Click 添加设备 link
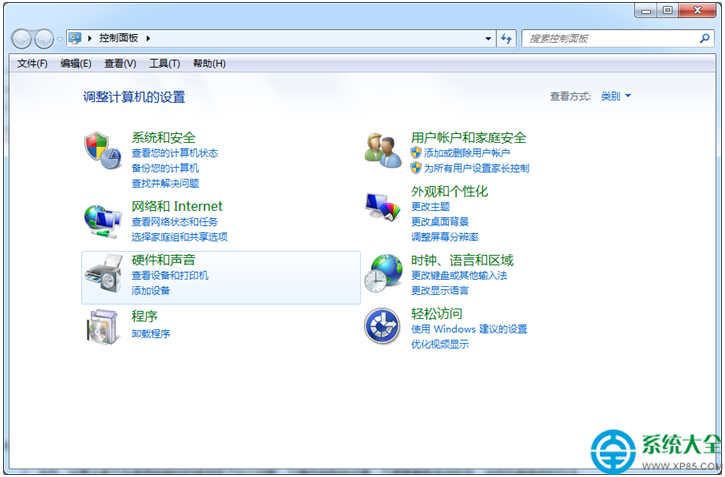The height and width of the screenshot is (477, 725). pos(151,291)
